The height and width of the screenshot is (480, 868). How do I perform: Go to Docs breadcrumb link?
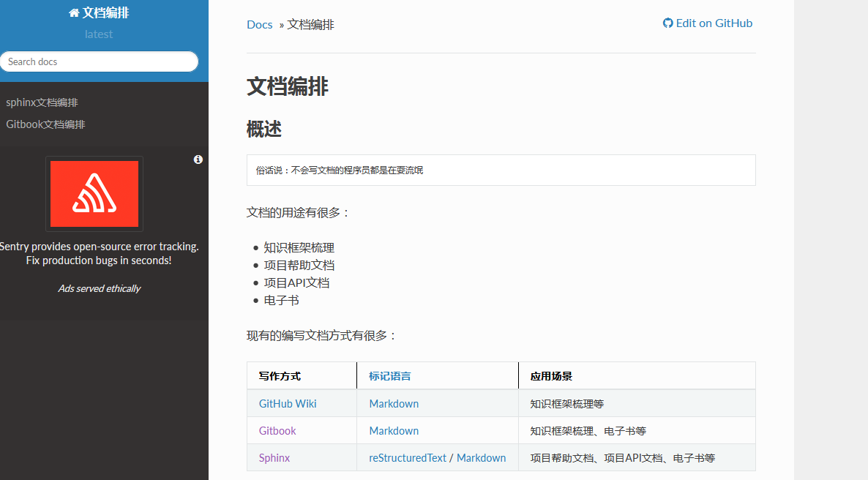click(x=260, y=25)
